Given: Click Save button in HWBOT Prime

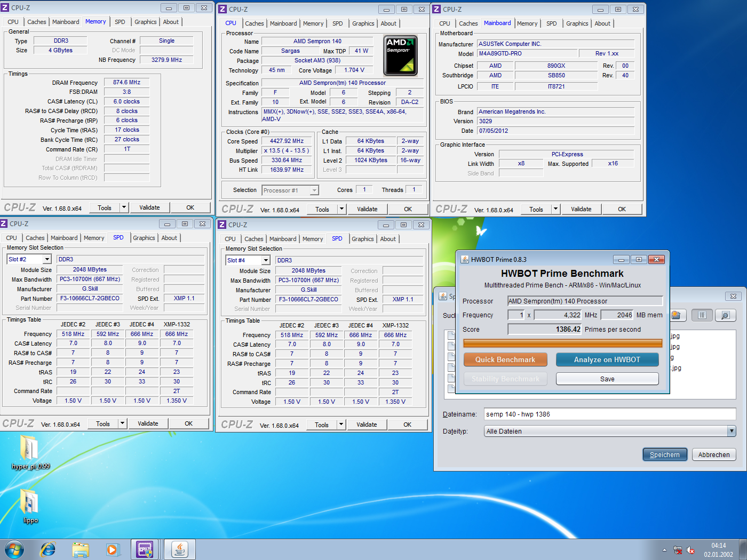Looking at the screenshot, I should (x=607, y=379).
